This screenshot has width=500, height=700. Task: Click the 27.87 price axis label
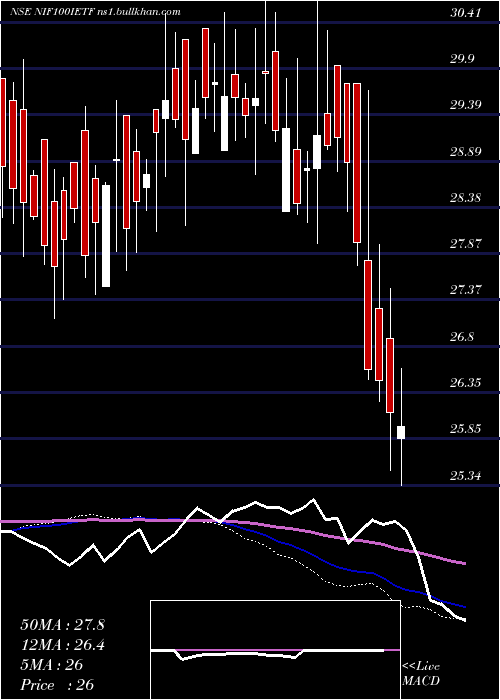pos(466,244)
